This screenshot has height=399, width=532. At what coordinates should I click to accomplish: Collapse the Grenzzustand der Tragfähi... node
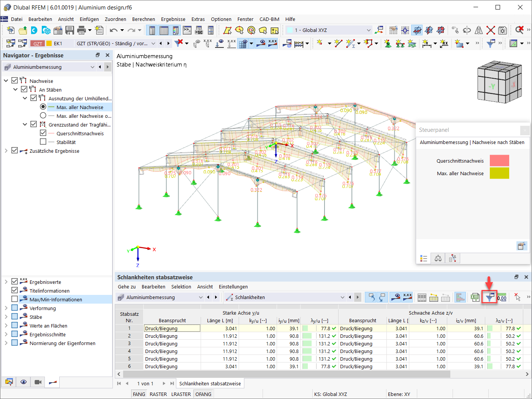tap(25, 124)
